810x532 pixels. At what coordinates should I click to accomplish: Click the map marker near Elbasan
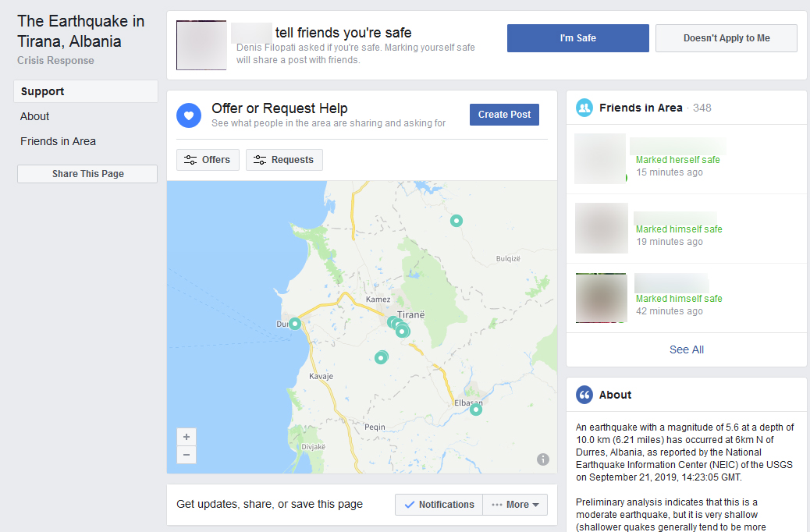coord(475,410)
